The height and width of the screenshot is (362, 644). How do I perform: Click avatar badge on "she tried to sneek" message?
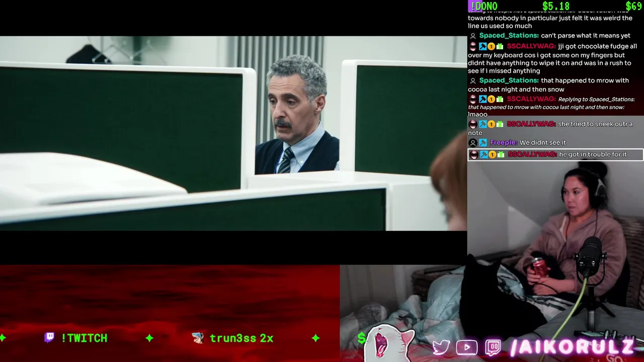coord(473,124)
